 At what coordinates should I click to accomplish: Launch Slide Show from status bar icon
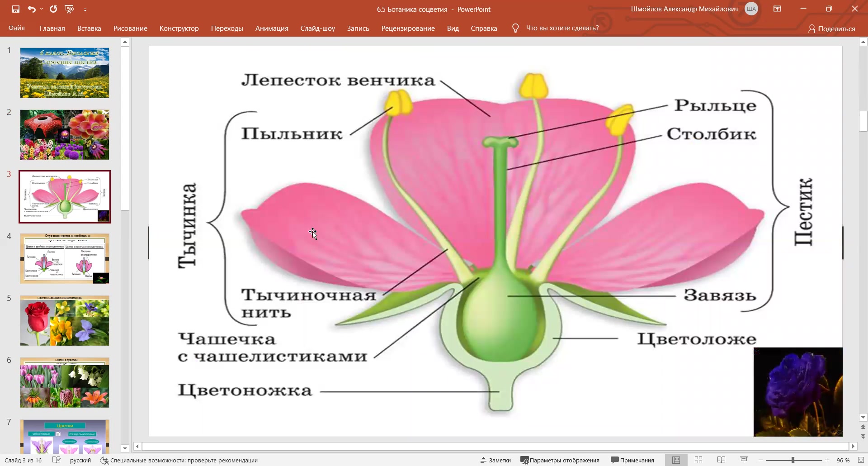[x=744, y=460]
